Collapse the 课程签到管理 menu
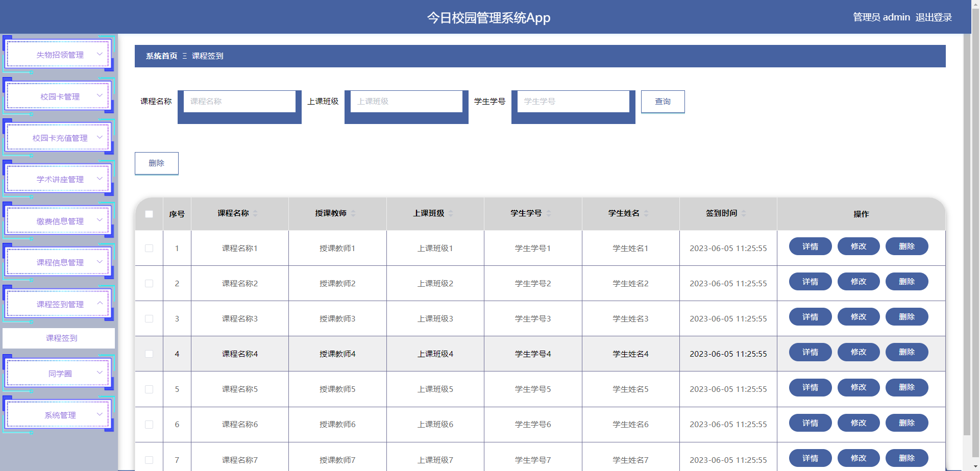The image size is (980, 471). click(58, 304)
